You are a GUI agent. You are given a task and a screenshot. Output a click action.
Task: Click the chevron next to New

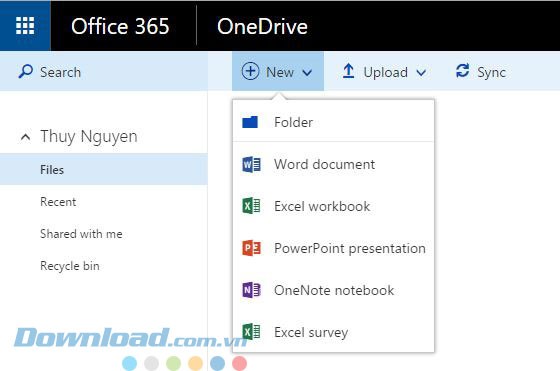[x=307, y=73]
